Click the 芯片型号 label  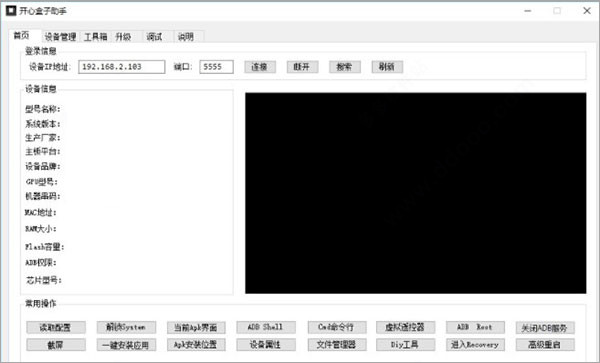44,280
